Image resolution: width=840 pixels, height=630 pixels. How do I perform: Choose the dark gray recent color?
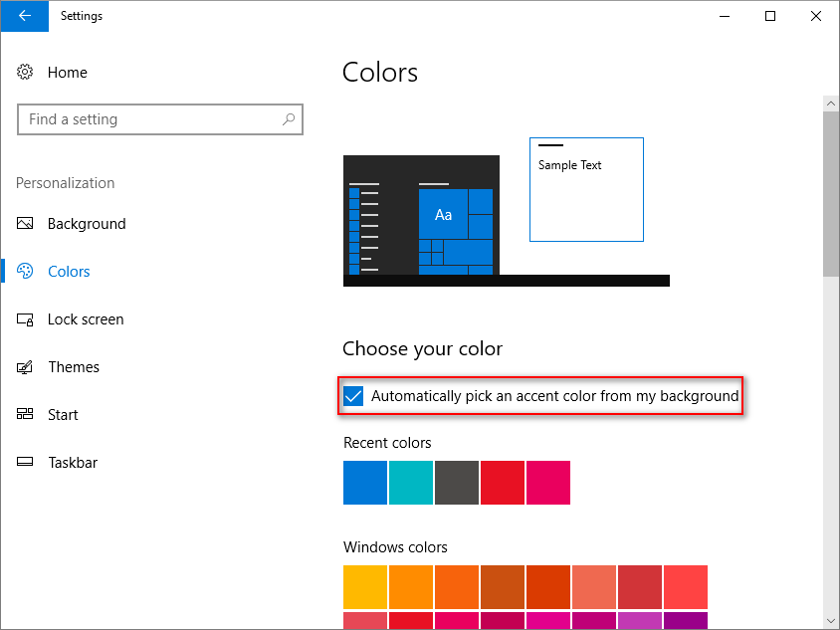point(457,483)
